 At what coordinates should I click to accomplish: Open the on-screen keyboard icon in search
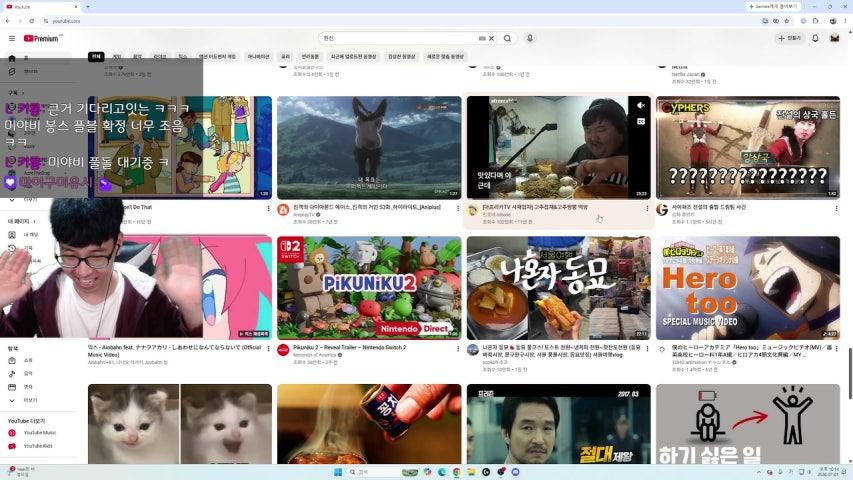click(482, 39)
